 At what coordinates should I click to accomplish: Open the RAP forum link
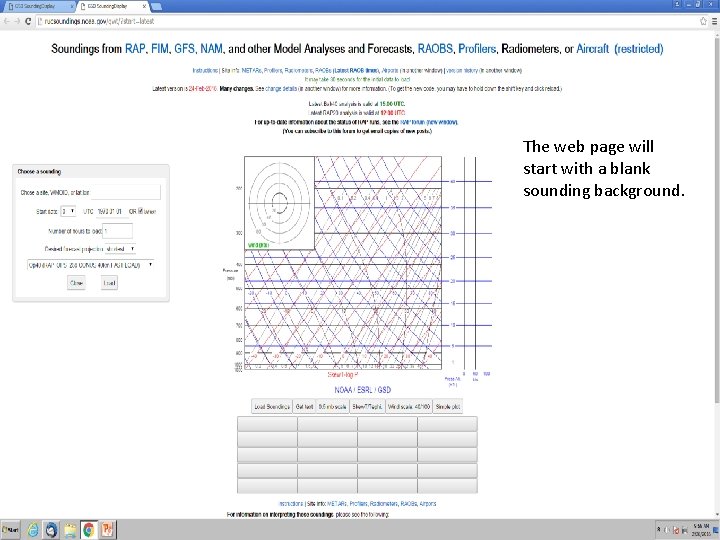428,122
